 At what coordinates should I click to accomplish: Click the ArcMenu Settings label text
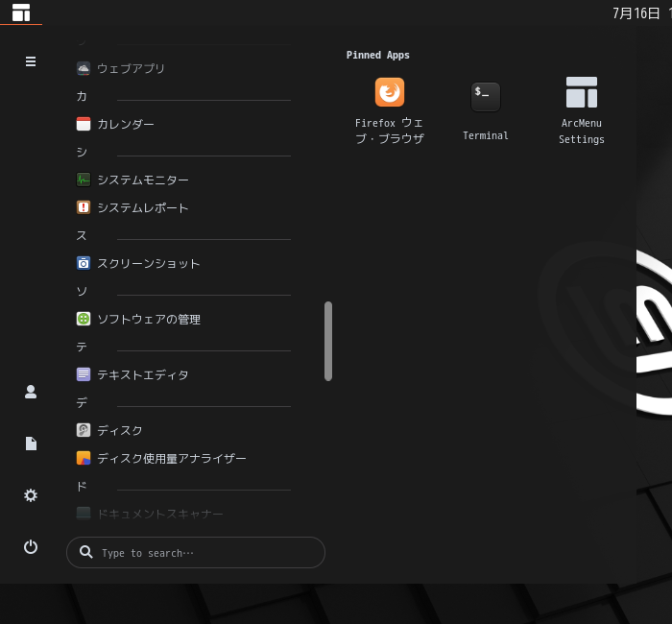(x=582, y=132)
